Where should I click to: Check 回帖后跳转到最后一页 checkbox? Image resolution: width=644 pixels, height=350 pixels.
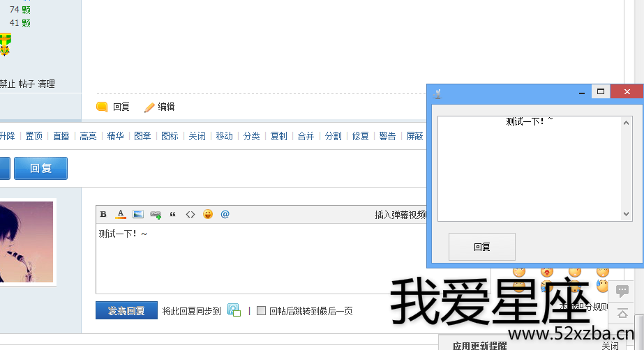point(262,311)
